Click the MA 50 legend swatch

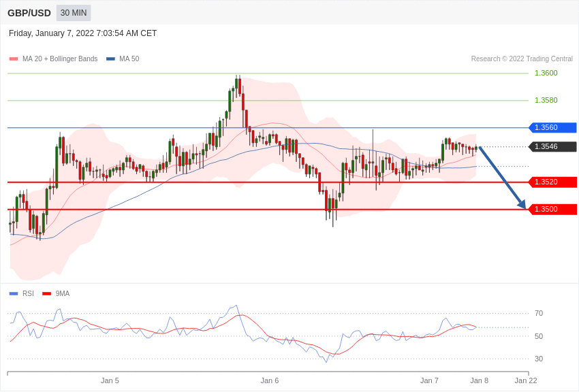[x=110, y=59]
